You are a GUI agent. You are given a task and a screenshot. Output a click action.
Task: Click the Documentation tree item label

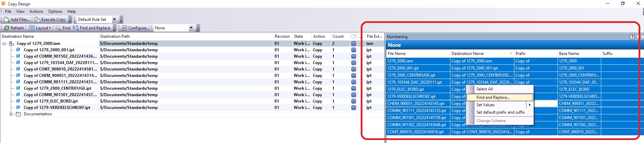coord(38,114)
